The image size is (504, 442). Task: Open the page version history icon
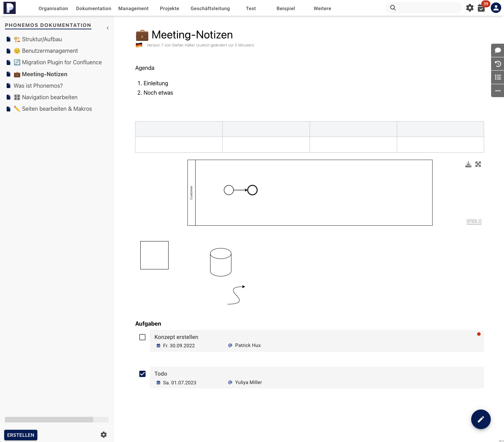coord(498,64)
